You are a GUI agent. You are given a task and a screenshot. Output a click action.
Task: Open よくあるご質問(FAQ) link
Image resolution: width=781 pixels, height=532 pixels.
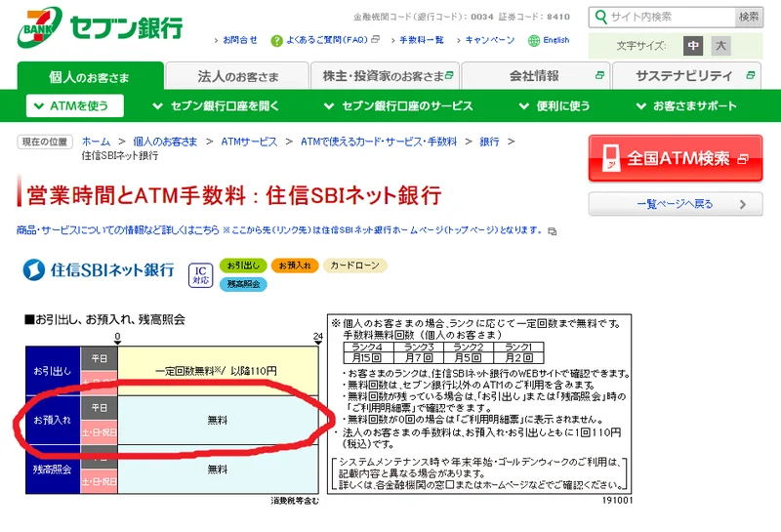(327, 40)
